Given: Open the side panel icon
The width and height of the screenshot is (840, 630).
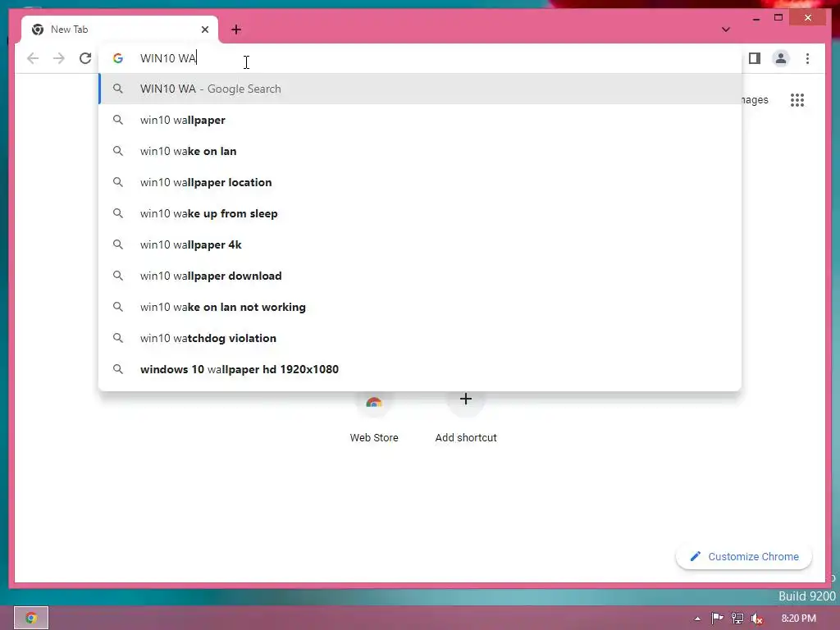Looking at the screenshot, I should [x=755, y=58].
